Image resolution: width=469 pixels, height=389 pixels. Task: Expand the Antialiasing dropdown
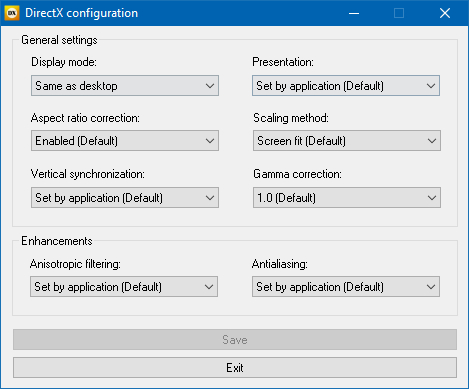pyautogui.click(x=346, y=287)
